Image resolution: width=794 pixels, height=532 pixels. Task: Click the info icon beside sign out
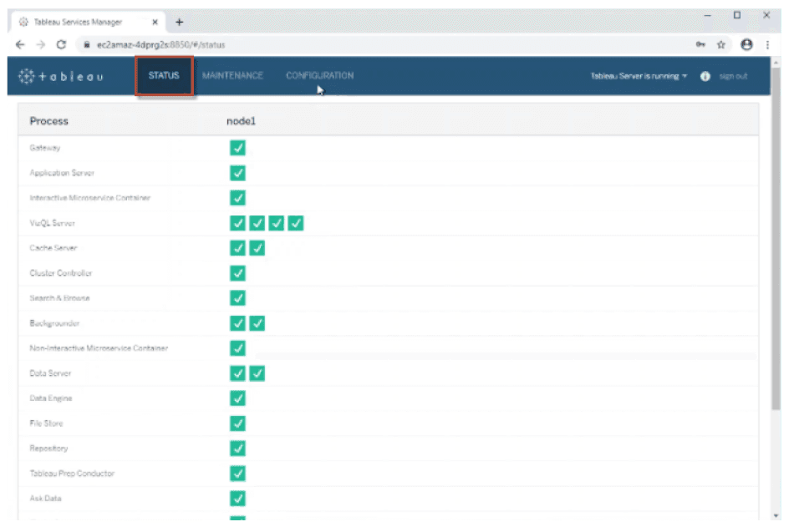click(x=705, y=76)
